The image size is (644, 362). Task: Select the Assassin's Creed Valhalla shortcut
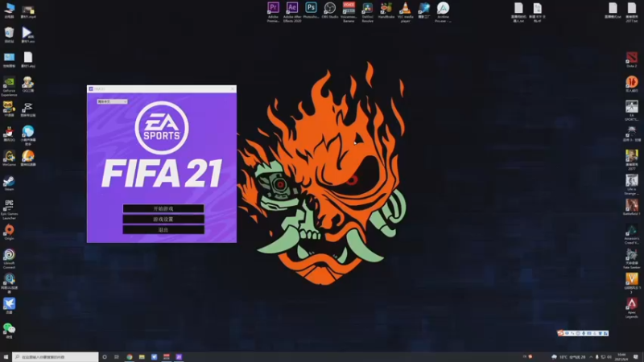(632, 234)
